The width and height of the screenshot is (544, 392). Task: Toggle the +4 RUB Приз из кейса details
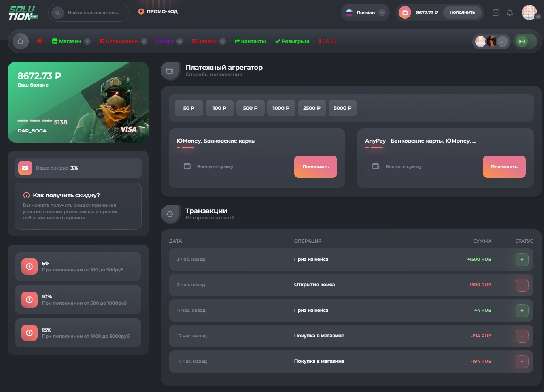click(522, 310)
